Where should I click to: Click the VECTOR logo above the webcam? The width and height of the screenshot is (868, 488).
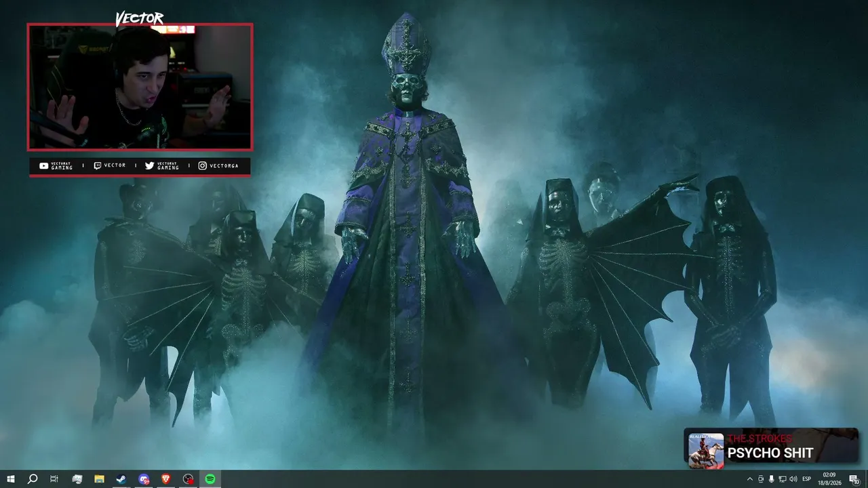point(139,18)
